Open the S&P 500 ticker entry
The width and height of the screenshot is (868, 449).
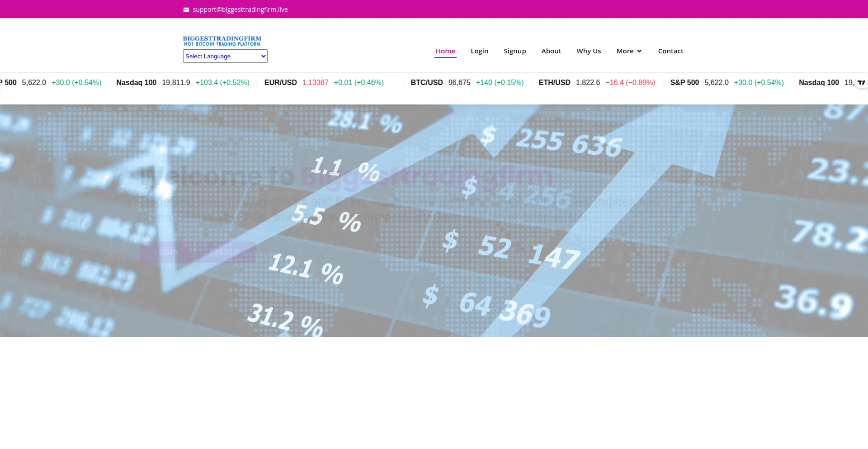coord(684,82)
